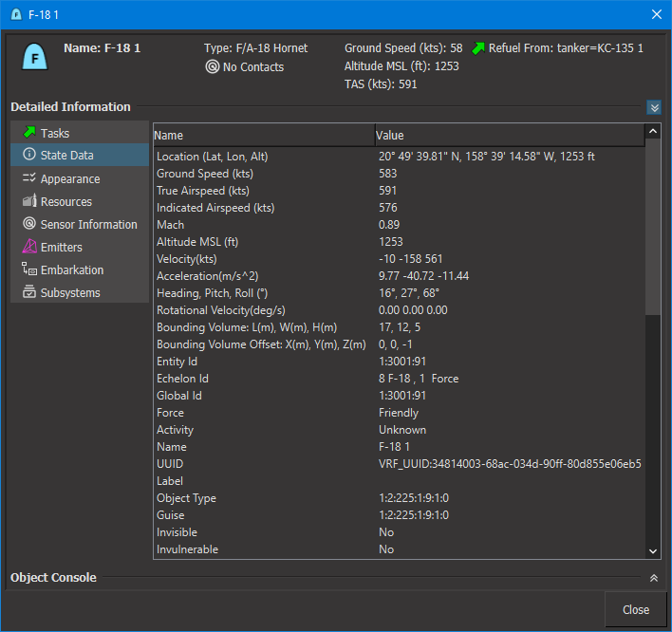Select Bounding Volume: L(m), W(m), H(m) row
Screen dimensions: 672x632
[x=399, y=327]
